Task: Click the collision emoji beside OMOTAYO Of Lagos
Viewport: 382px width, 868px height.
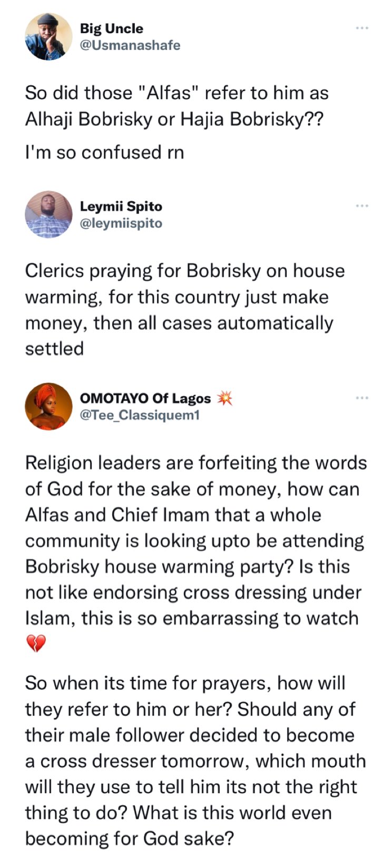Action: (225, 398)
